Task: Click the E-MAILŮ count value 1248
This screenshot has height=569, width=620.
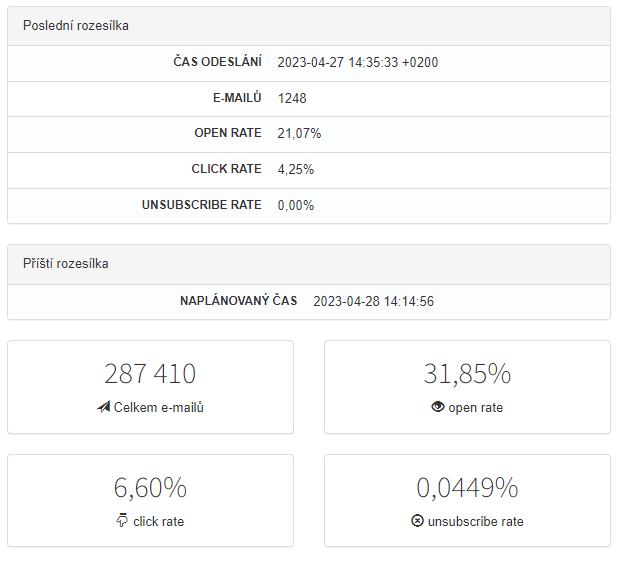Action: click(x=293, y=98)
